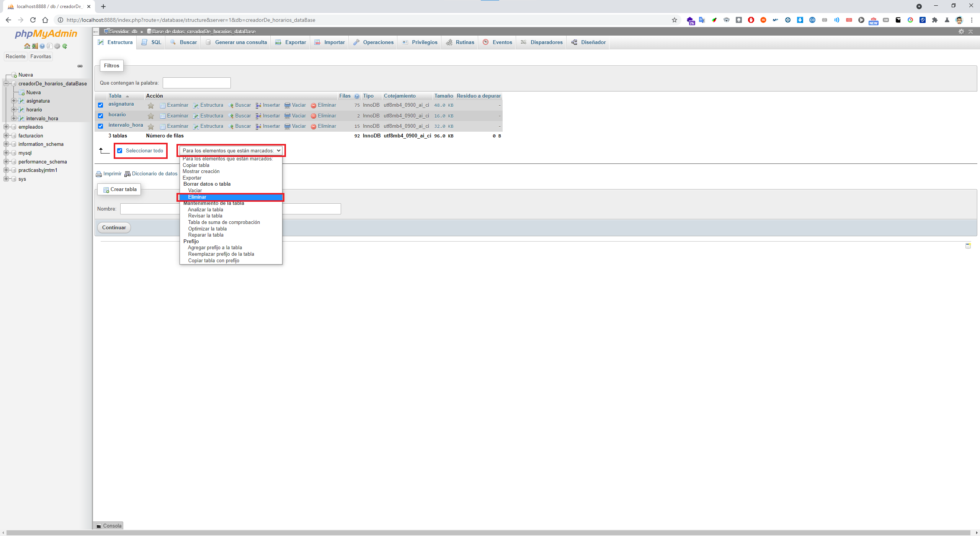This screenshot has height=536, width=980.
Task: Click the filter word input field
Action: 196,83
